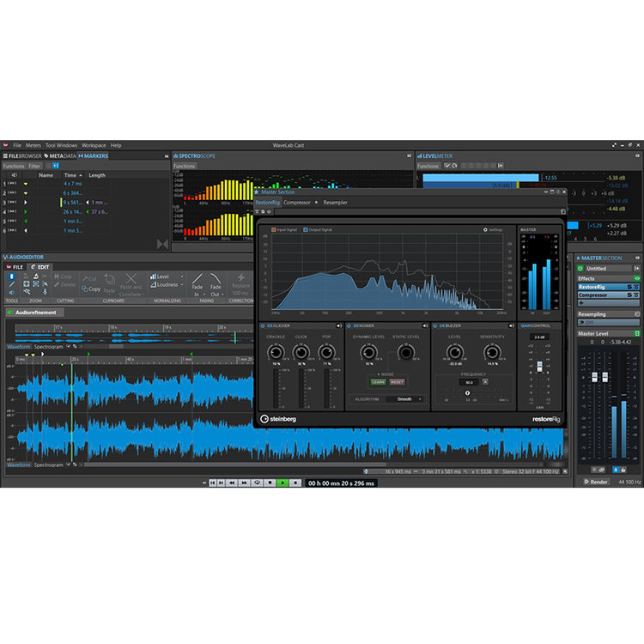
Task: Click the DeBuzzer speaker listen icon
Action: 512,325
